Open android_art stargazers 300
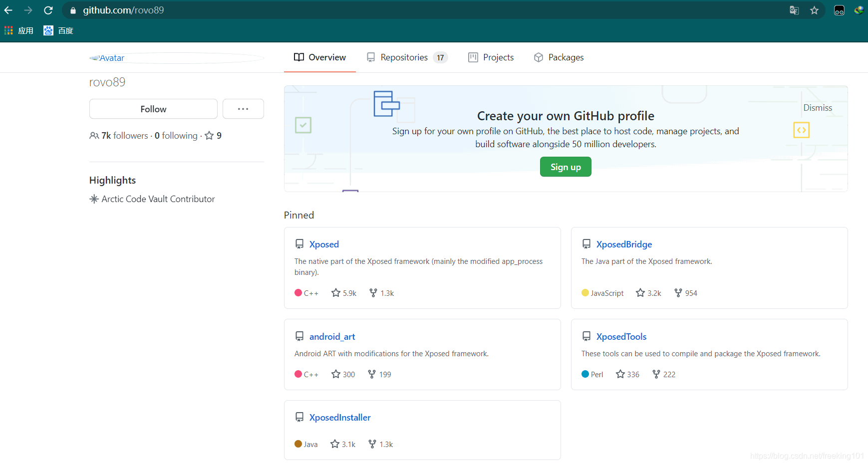The height and width of the screenshot is (465, 868). [x=343, y=374]
